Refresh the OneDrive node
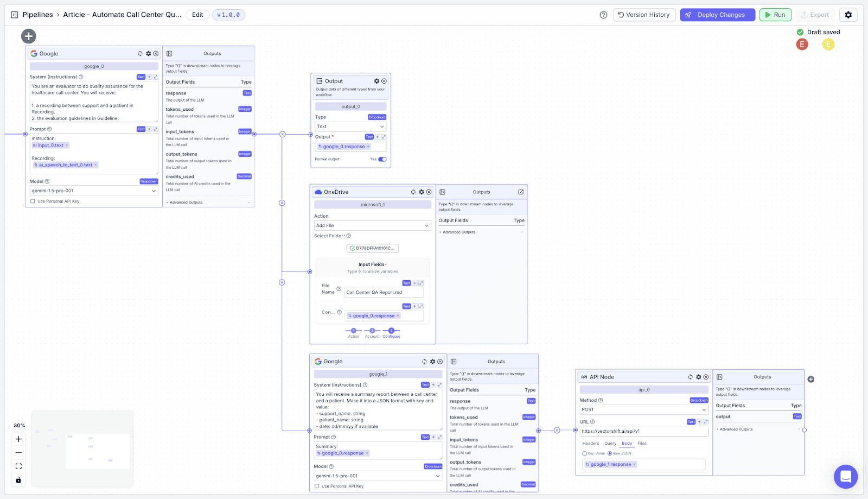This screenshot has width=868, height=499. (413, 192)
